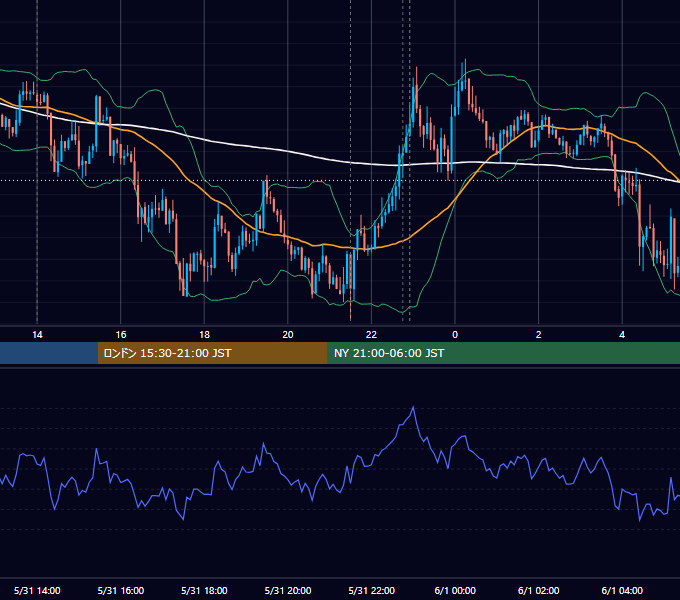Click the '14' hour label on price chart axis
Viewport: 680px width, 600px height.
point(37,335)
